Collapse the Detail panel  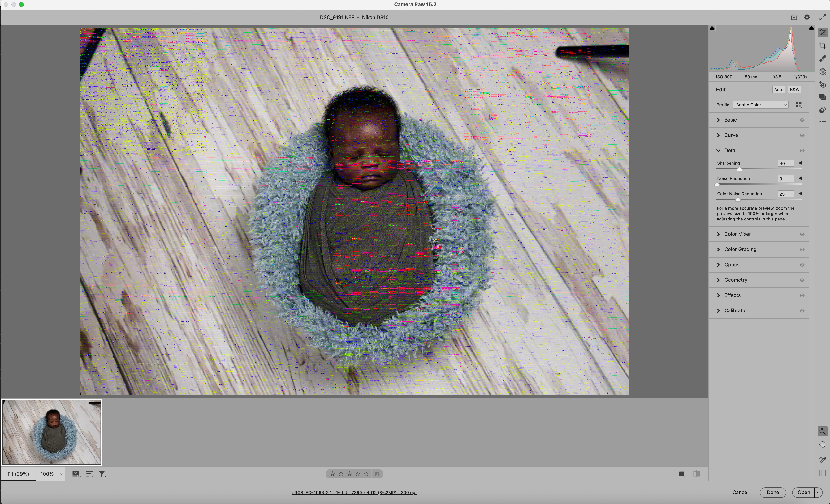pyautogui.click(x=719, y=151)
